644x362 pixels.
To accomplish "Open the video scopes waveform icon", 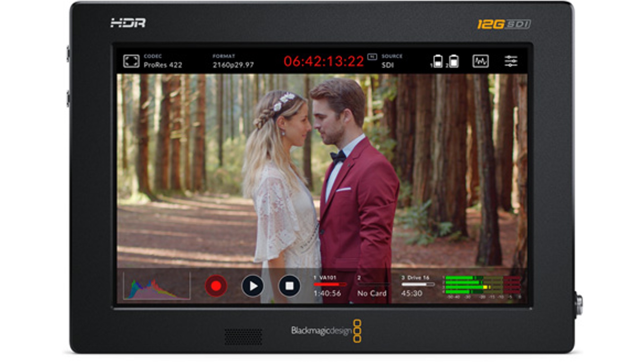I will coord(480,61).
